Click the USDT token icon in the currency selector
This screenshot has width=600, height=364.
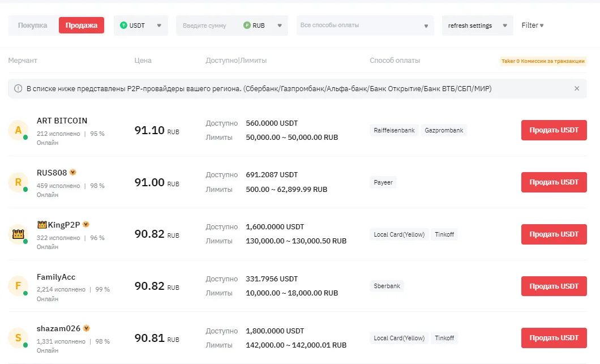click(x=123, y=25)
